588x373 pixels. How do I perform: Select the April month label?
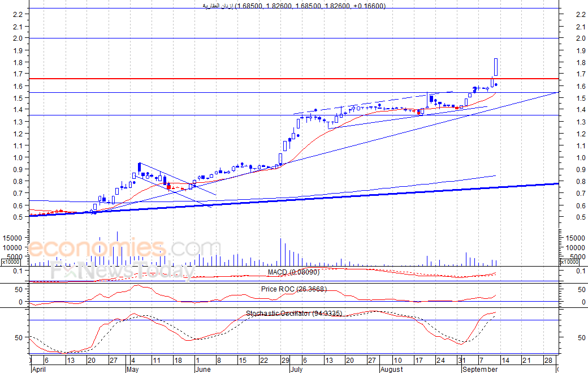tap(38, 369)
